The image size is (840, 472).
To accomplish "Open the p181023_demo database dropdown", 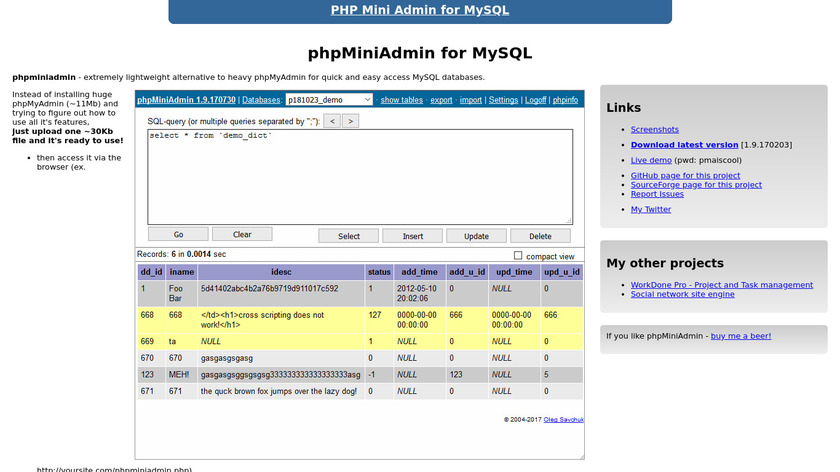I will point(329,100).
